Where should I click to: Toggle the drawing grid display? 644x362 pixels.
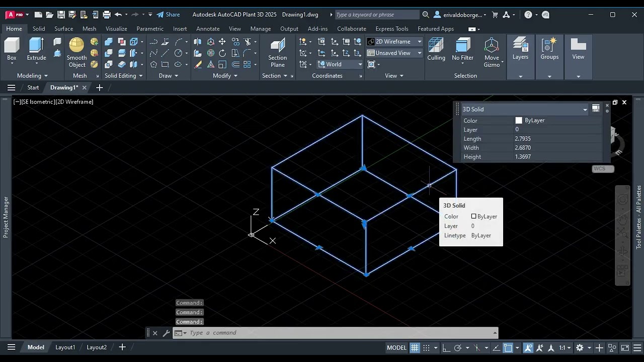tap(415, 347)
